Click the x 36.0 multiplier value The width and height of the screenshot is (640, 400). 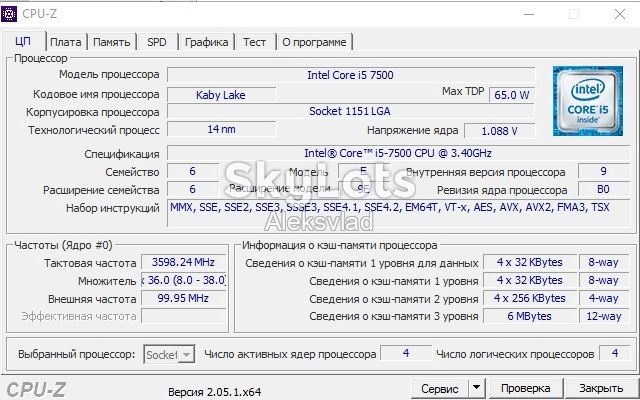tap(183, 280)
